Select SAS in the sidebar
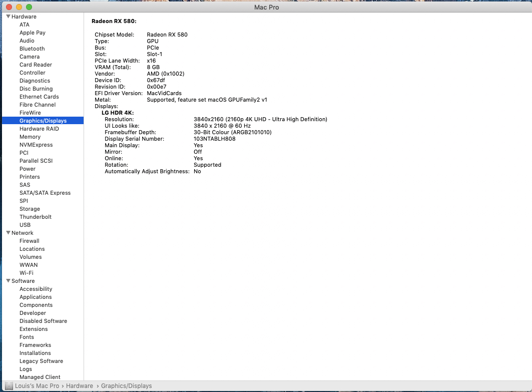This screenshot has height=392, width=532. [25, 185]
